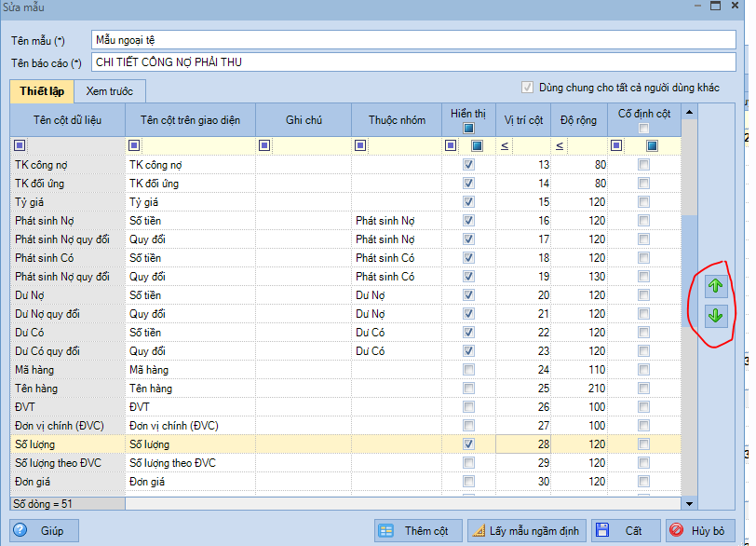Image resolution: width=756 pixels, height=546 pixels.
Task: Open Giúp help button
Action: (44, 530)
